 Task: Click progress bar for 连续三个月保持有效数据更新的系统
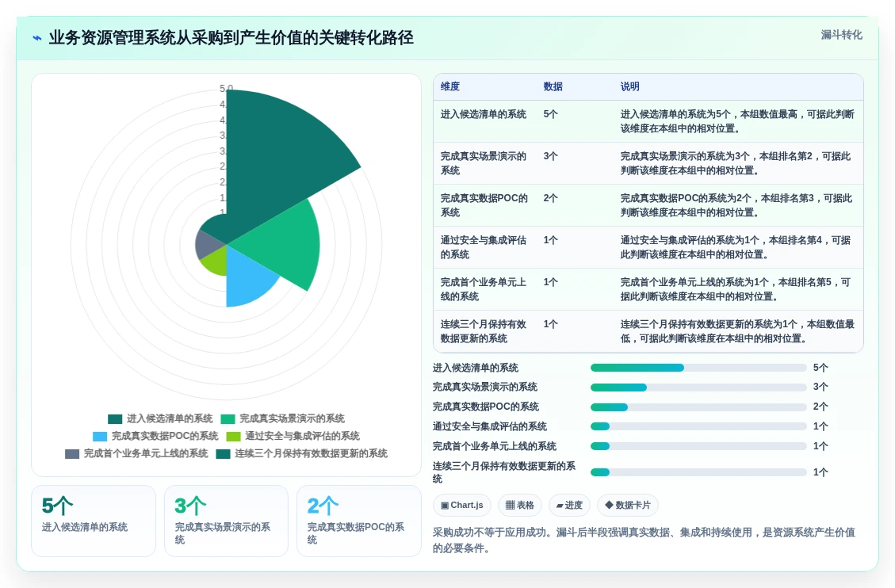[698, 472]
